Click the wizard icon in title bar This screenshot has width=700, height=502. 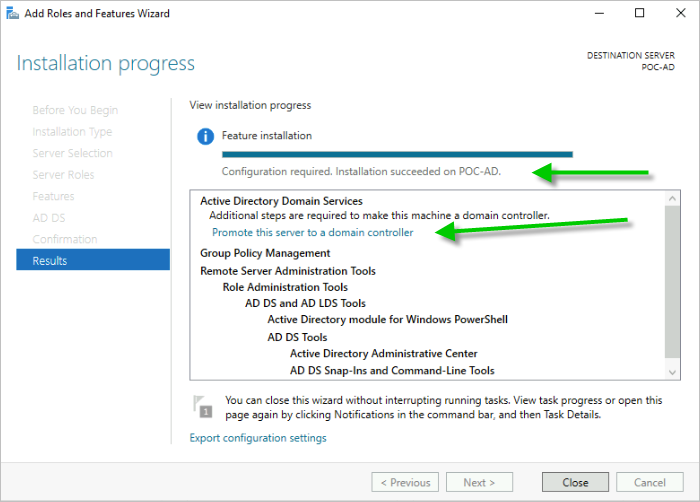pos(12,13)
